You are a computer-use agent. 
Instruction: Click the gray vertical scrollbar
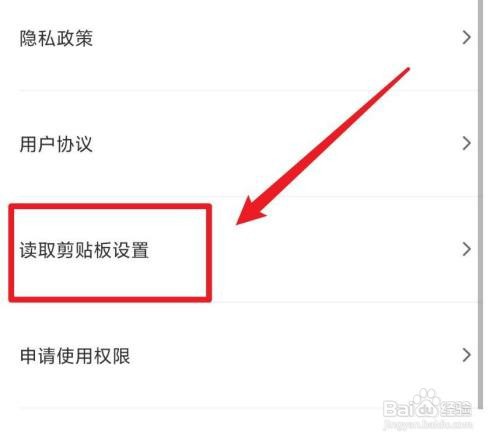pos(480,203)
